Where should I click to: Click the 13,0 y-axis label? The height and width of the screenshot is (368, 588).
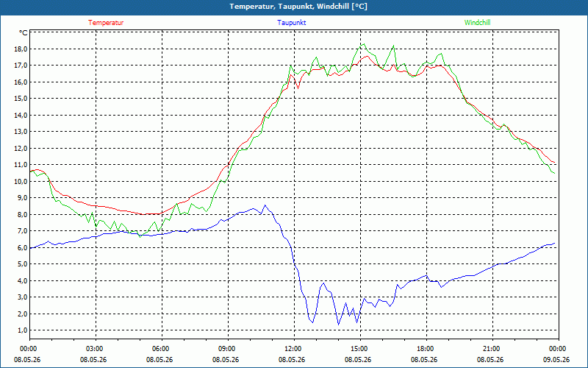[21, 132]
